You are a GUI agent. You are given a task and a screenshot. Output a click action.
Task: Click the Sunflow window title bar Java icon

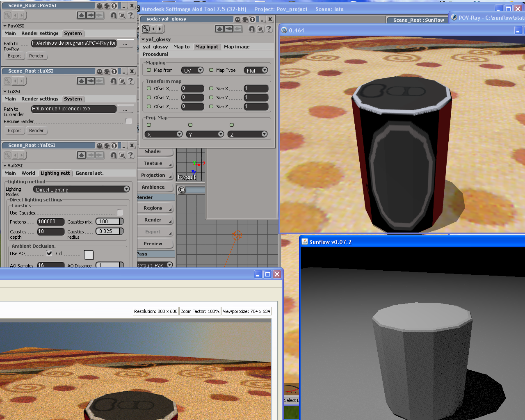click(x=305, y=242)
